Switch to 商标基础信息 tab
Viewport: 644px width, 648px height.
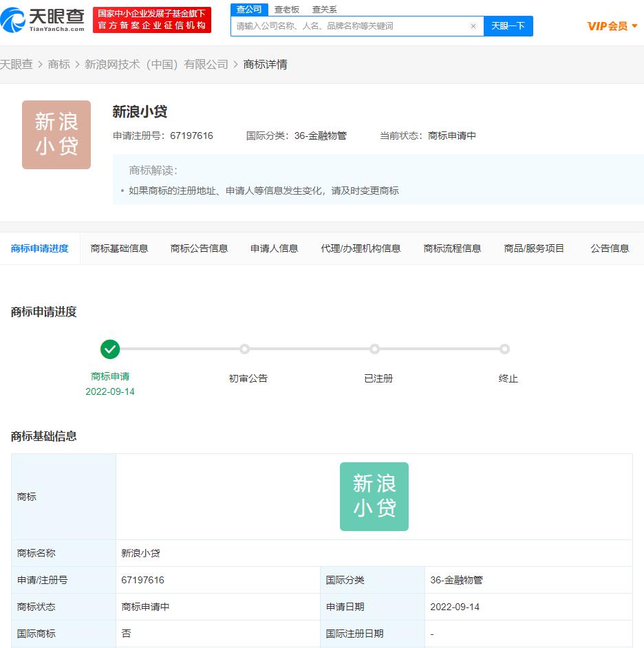120,248
